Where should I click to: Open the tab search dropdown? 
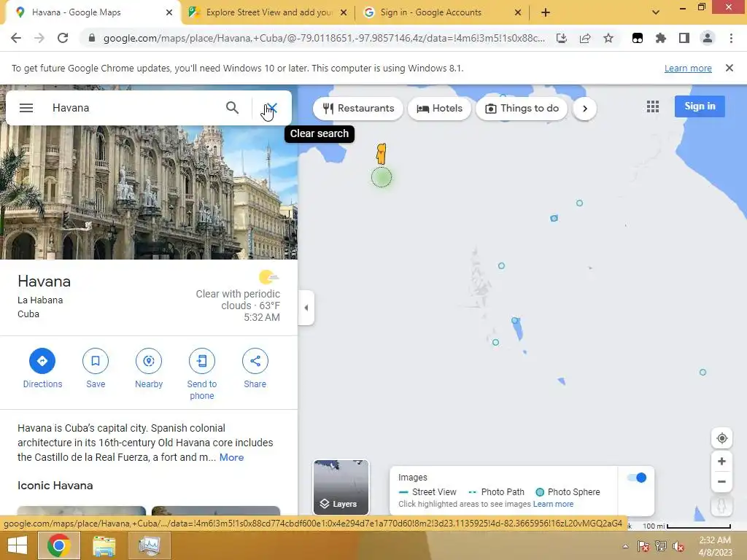656,12
